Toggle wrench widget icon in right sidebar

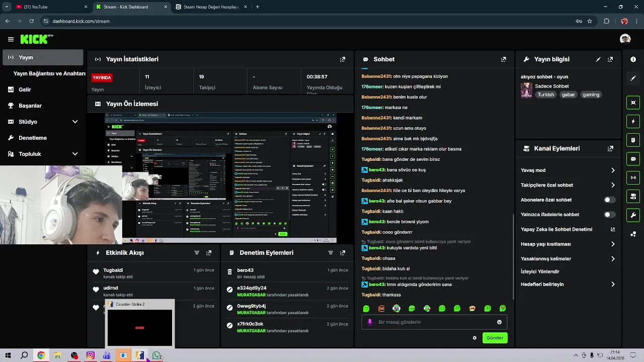click(633, 215)
